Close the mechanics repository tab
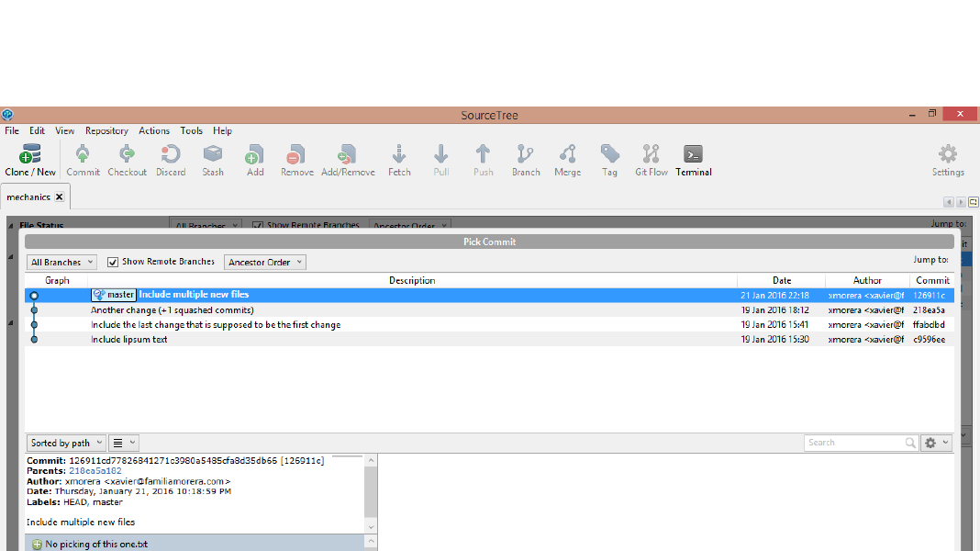The height and width of the screenshot is (551, 980). [x=60, y=197]
